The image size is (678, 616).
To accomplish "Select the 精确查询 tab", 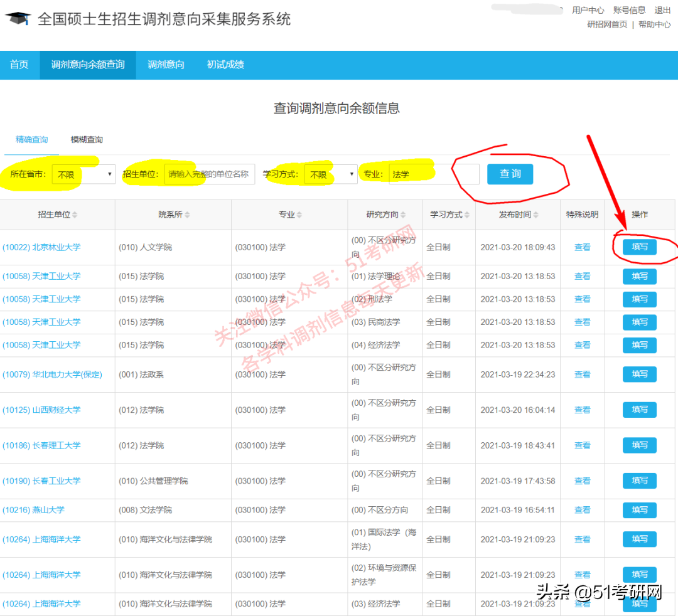I will 31,139.
